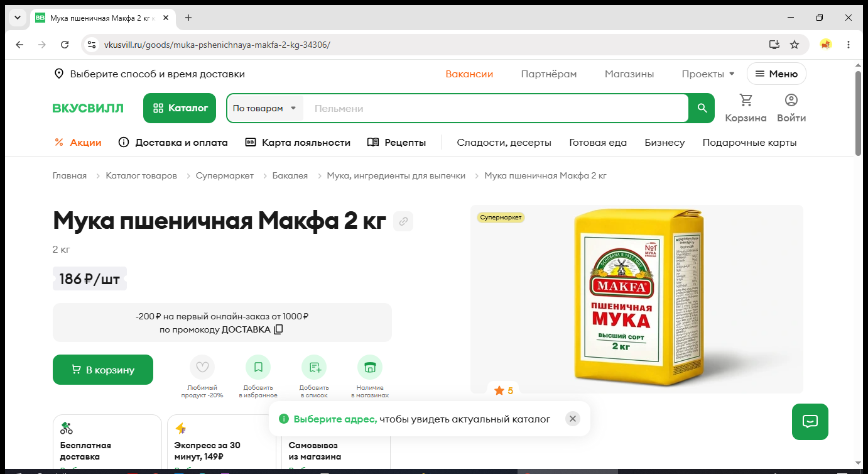
Task: Click the green magnifier search button
Action: 702,108
